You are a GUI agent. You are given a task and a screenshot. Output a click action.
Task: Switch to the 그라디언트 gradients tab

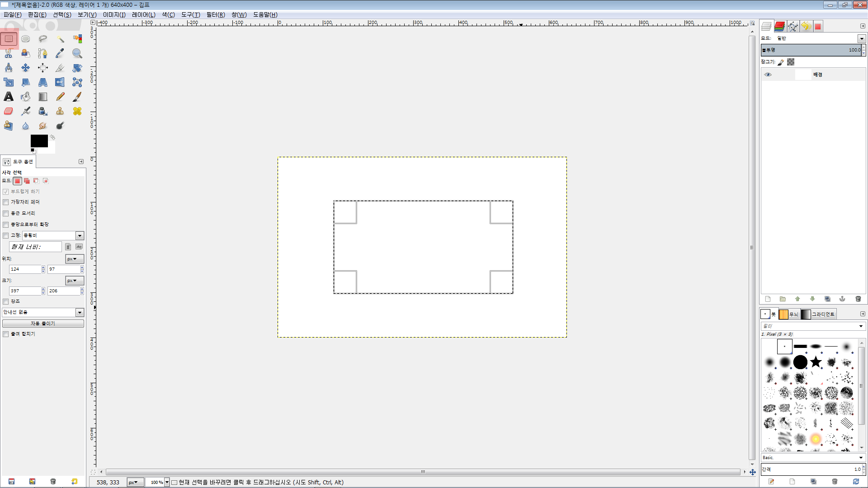click(x=818, y=314)
